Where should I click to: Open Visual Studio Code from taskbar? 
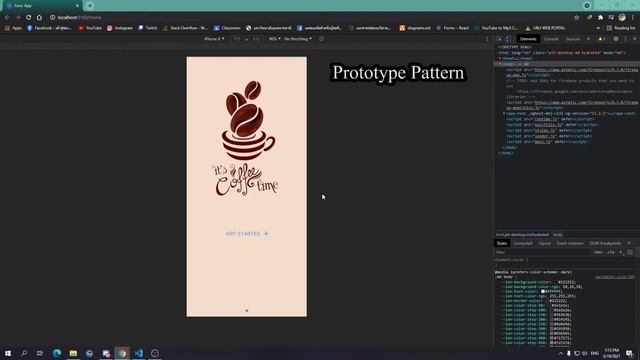click(x=138, y=353)
